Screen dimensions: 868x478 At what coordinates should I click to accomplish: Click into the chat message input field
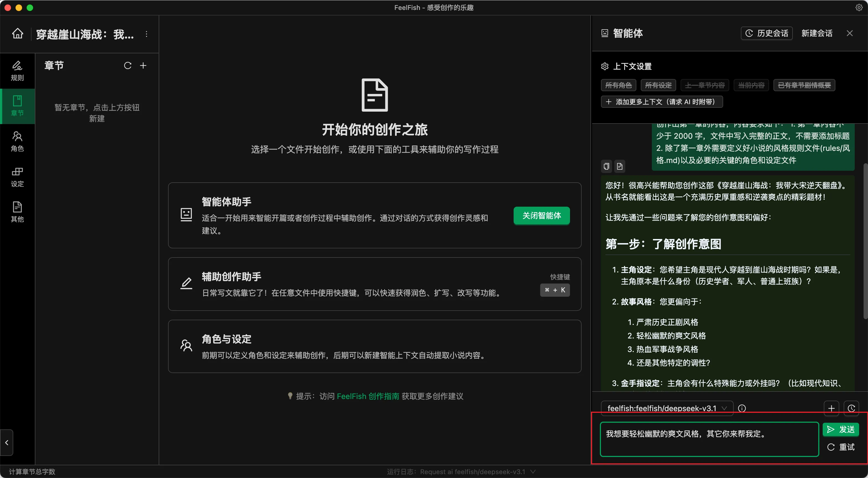pos(709,439)
